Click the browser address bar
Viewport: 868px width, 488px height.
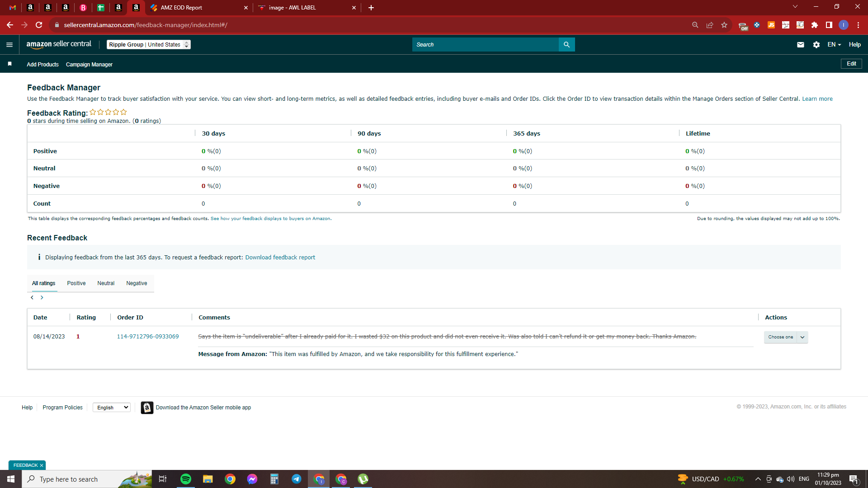tap(371, 25)
